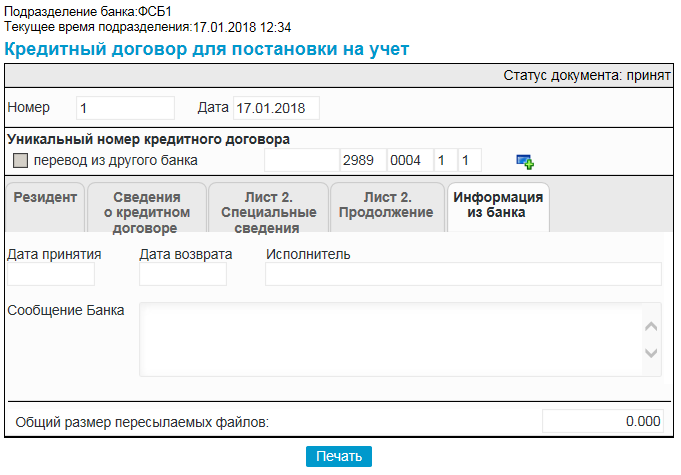Select the 'Информация из банка' tab
The image size is (681, 475).
pos(498,207)
